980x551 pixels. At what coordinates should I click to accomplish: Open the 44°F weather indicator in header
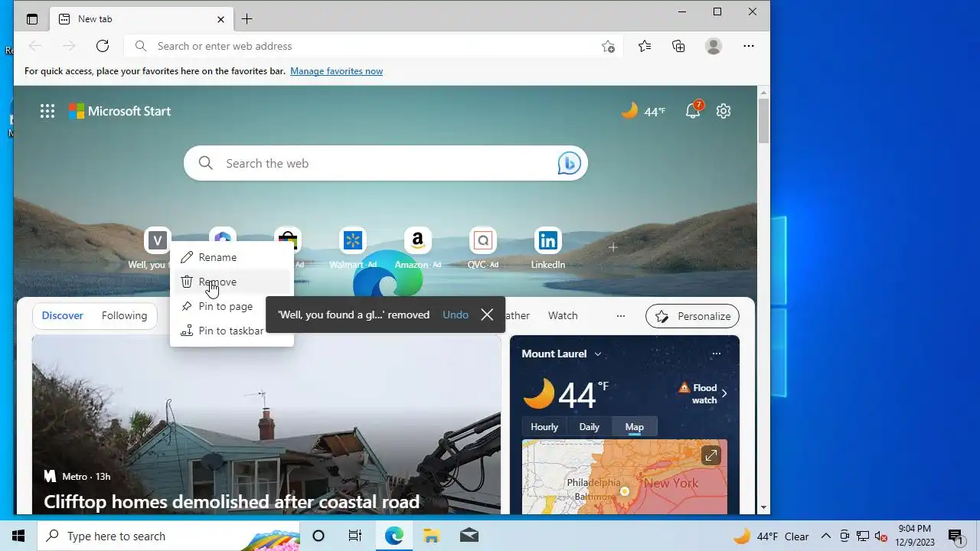coord(643,111)
